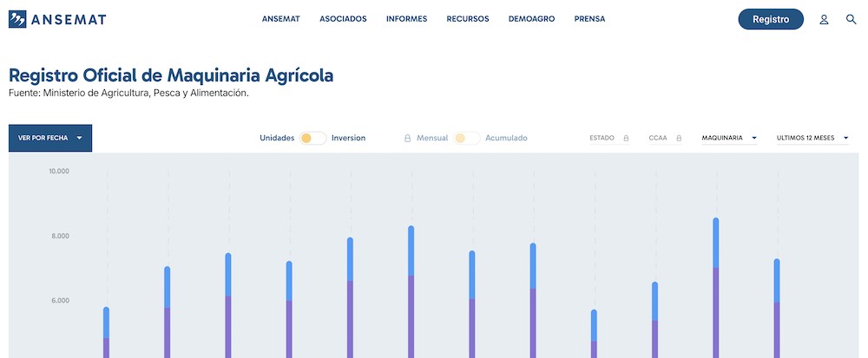Open the user account icon

tap(824, 19)
